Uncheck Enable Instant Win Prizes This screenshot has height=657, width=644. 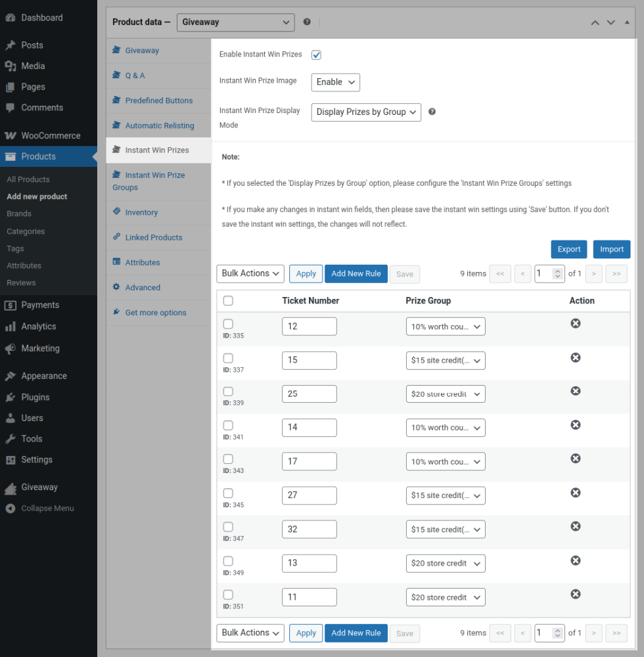pyautogui.click(x=316, y=55)
